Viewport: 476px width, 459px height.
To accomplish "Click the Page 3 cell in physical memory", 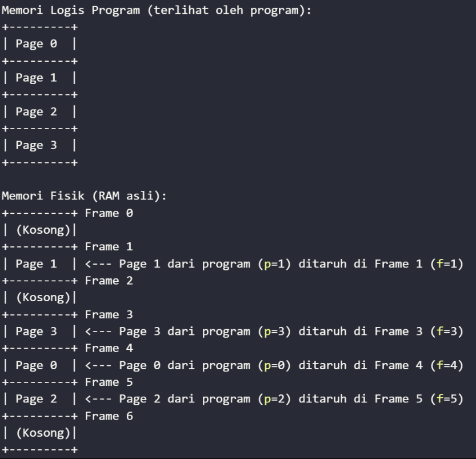I will [36, 332].
